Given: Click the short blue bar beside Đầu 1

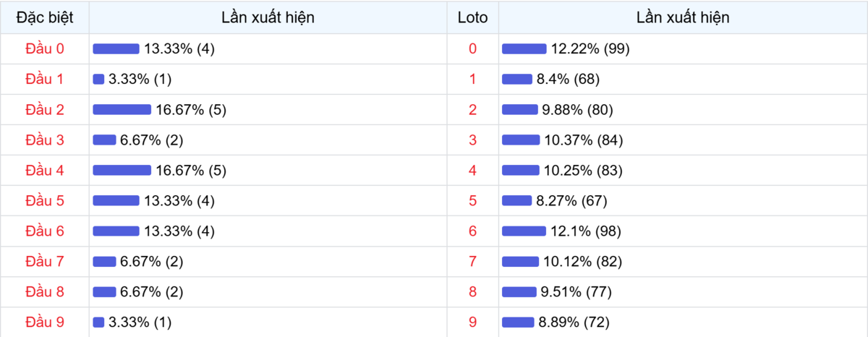Looking at the screenshot, I should point(98,79).
